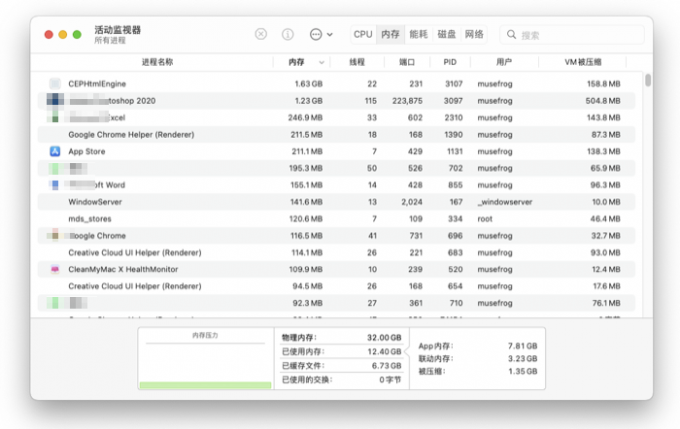Select the Photoshop 2020 row

pos(337,101)
